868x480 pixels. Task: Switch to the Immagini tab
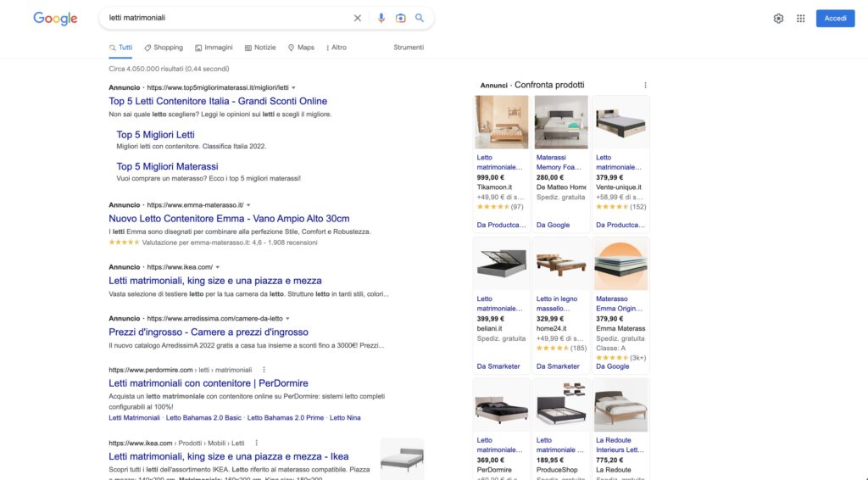coord(214,47)
